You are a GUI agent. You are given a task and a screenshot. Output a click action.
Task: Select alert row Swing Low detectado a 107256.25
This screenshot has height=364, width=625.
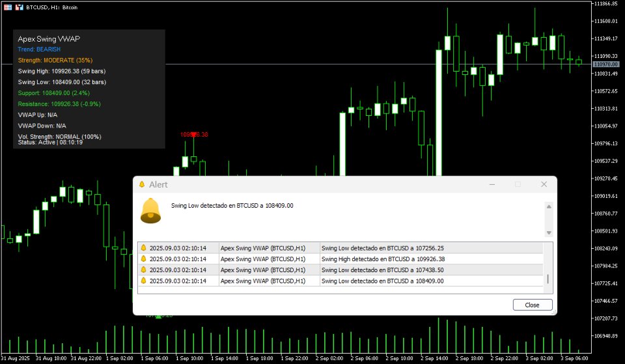[340, 248]
